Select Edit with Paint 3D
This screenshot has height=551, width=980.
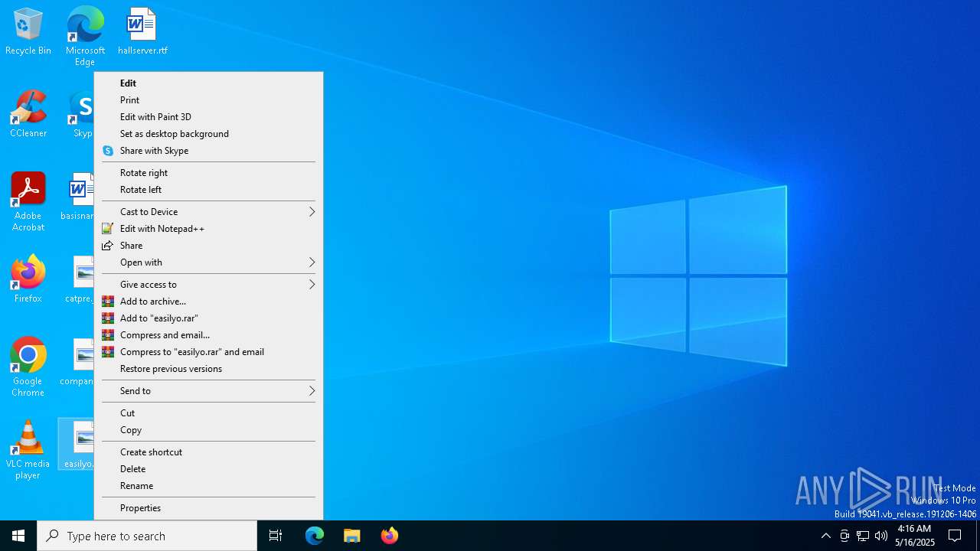[x=208, y=117]
